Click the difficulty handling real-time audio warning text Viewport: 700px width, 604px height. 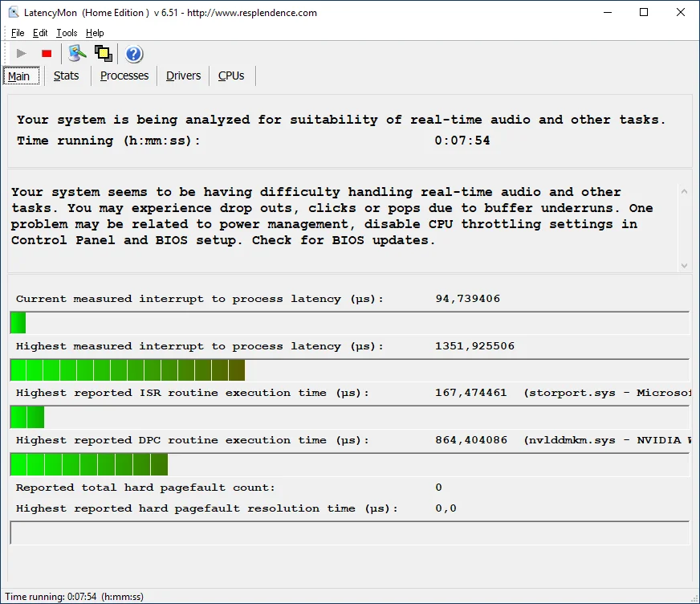click(x=332, y=216)
